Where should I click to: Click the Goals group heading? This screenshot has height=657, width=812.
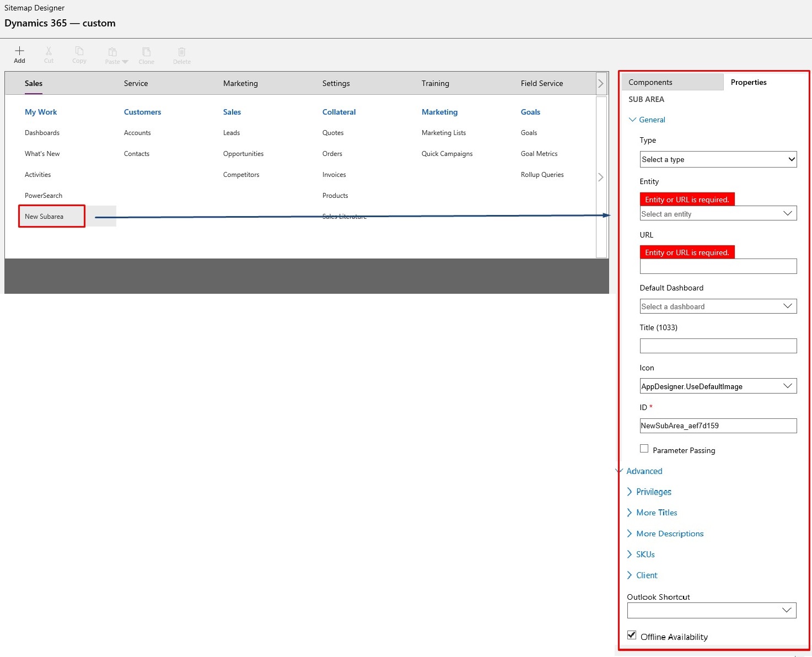pos(530,112)
